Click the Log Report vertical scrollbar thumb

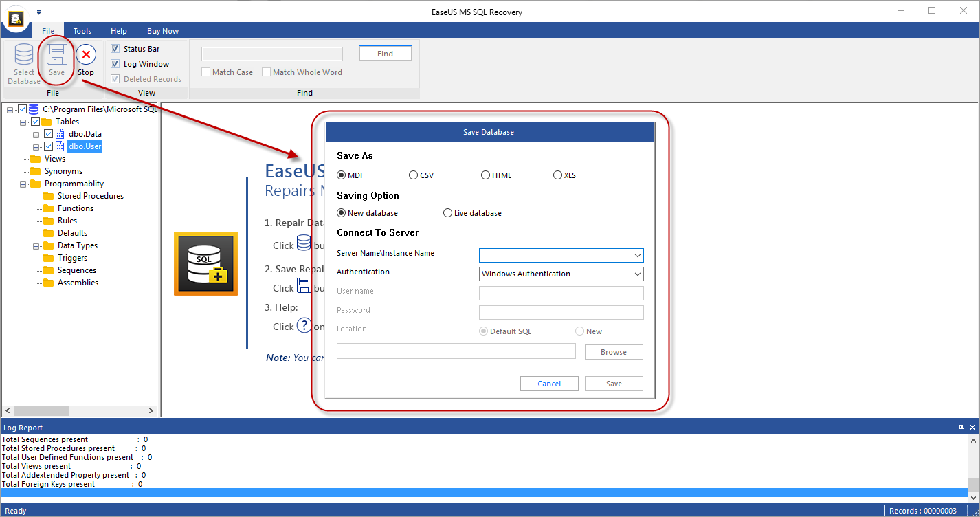(x=973, y=484)
